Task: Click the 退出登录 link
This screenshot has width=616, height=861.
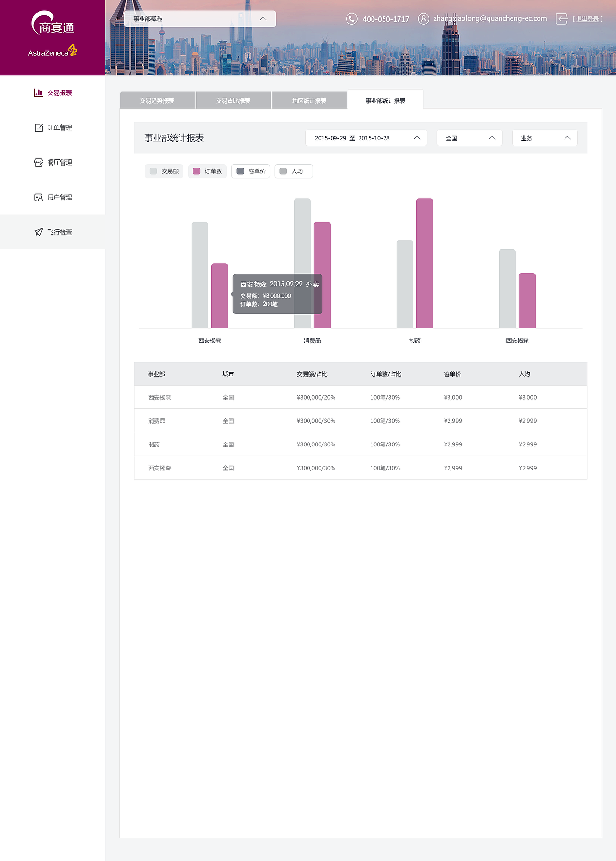Action: [x=588, y=19]
